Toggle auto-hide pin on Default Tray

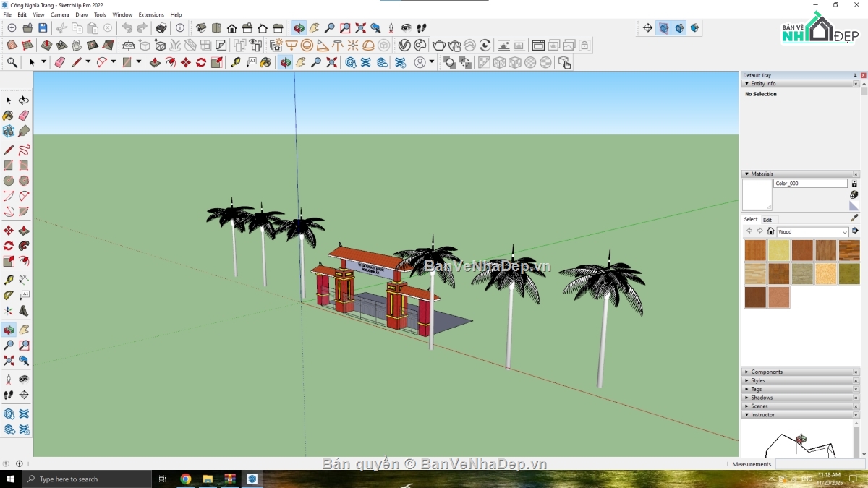(x=855, y=75)
